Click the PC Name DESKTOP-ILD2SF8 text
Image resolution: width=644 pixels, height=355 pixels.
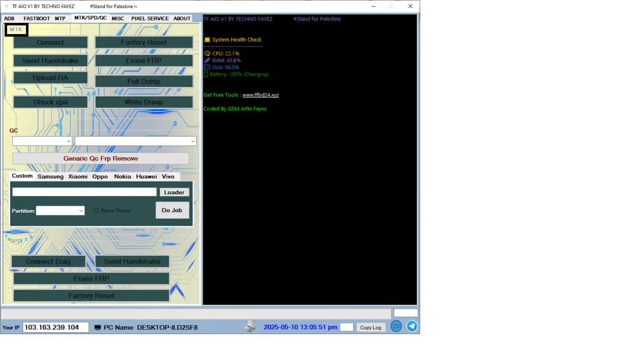click(x=151, y=328)
